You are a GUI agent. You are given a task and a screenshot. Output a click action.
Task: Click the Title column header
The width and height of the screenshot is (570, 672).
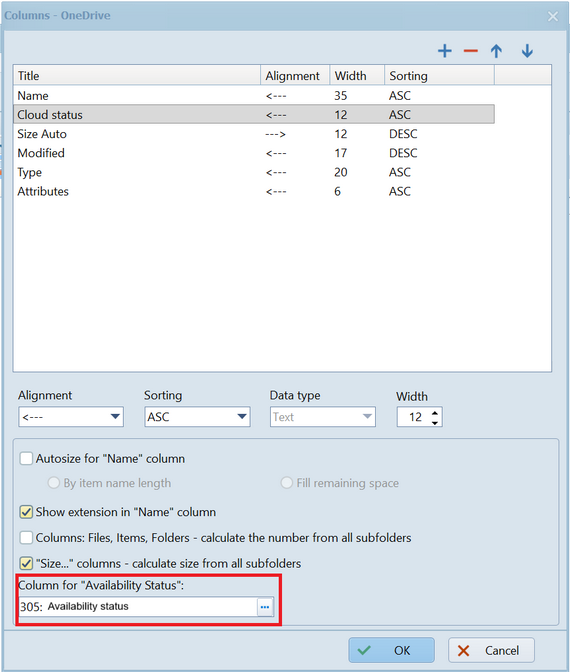tap(137, 75)
